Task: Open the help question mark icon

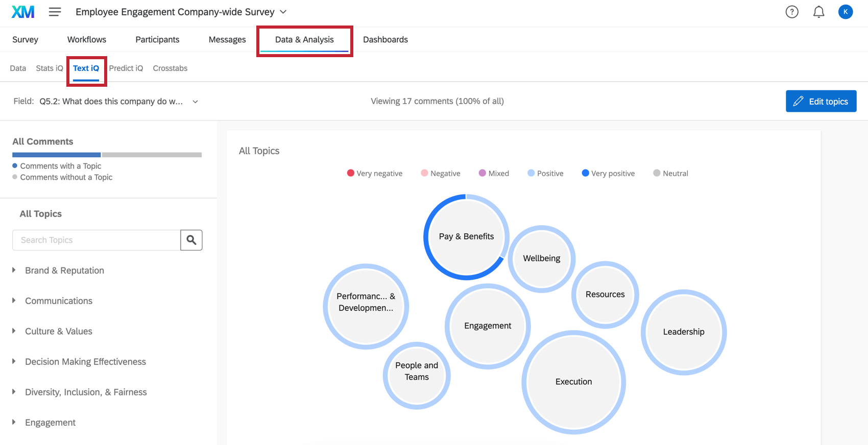Action: (792, 12)
